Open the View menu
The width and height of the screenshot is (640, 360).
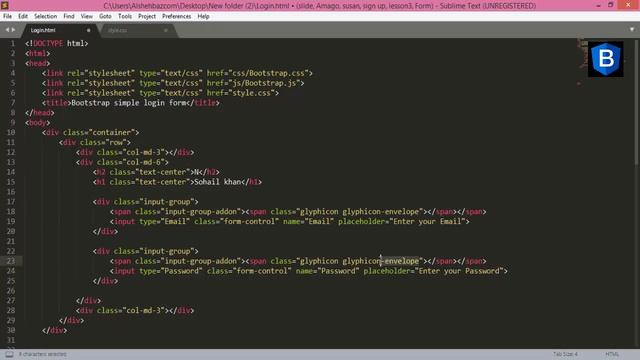pyautogui.click(x=87, y=16)
